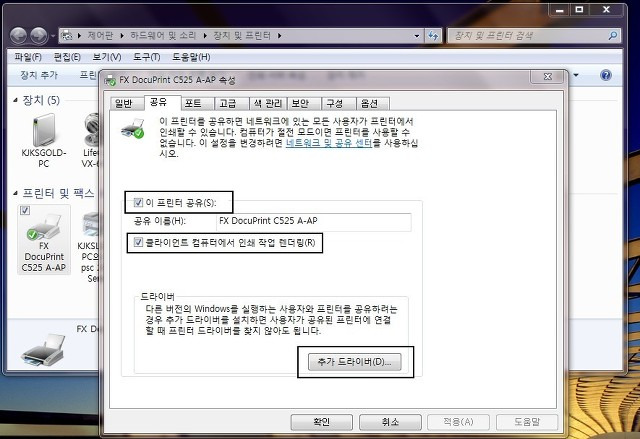Click the '장치 추가' toolbar button
Image resolution: width=640 pixels, height=439 pixels.
click(39, 75)
